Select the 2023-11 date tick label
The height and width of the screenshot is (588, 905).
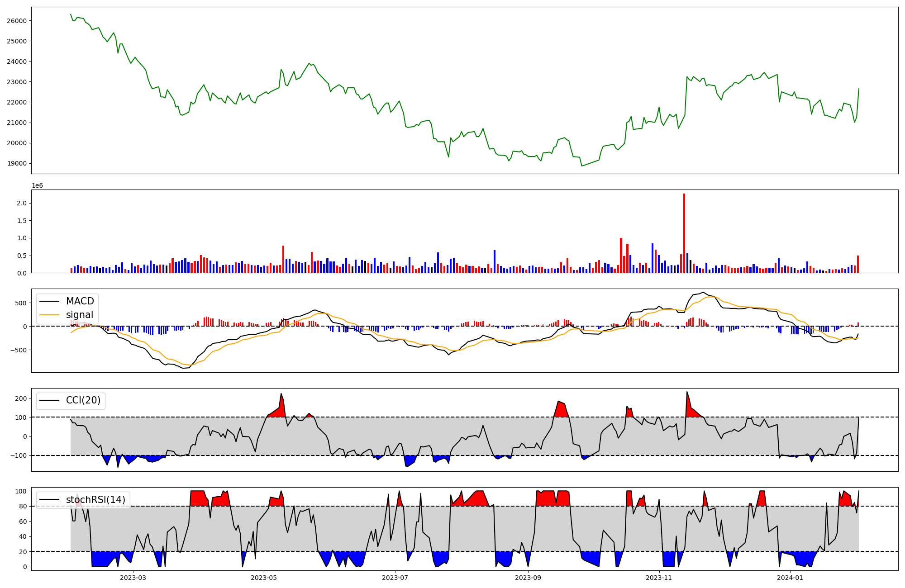click(659, 578)
